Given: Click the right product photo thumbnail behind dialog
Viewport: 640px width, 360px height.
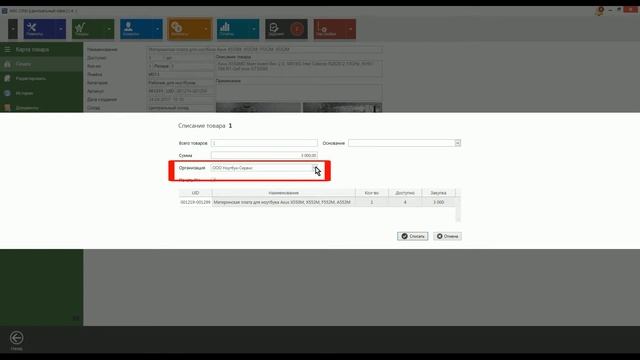Looking at the screenshot, I should (342, 107).
